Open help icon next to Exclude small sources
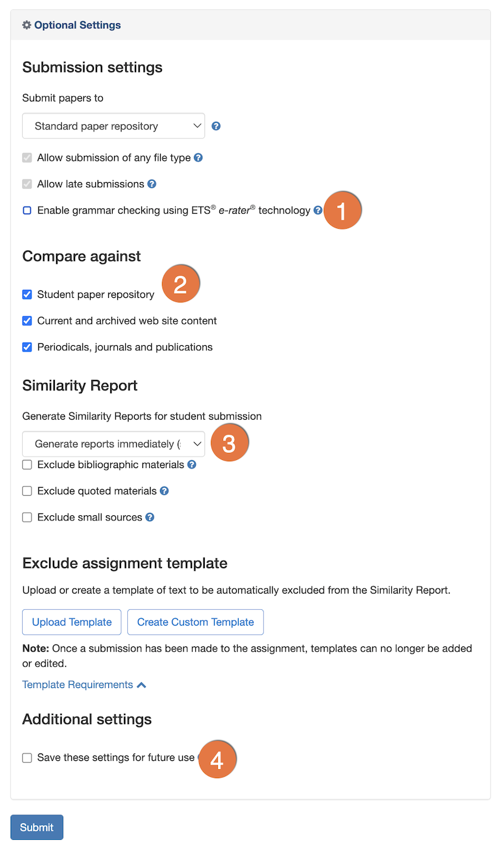This screenshot has height=848, width=504. [150, 517]
